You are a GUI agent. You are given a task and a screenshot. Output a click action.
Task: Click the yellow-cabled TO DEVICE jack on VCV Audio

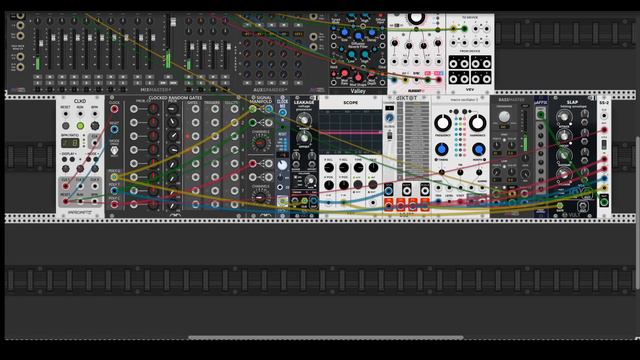pyautogui.click(x=453, y=29)
